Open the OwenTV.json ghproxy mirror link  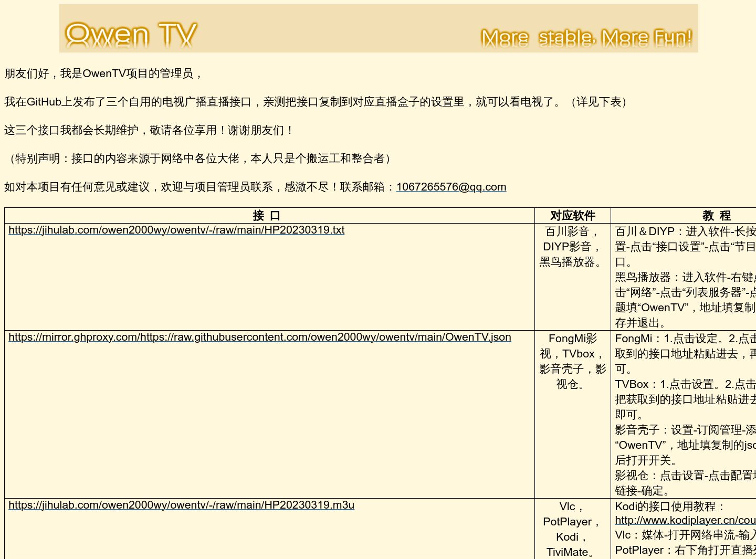coord(259,337)
